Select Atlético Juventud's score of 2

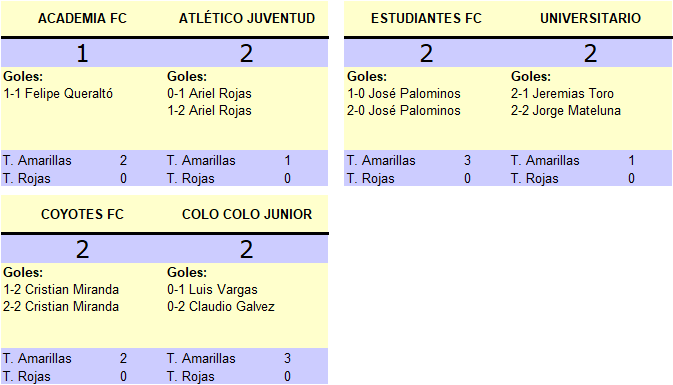click(x=246, y=54)
